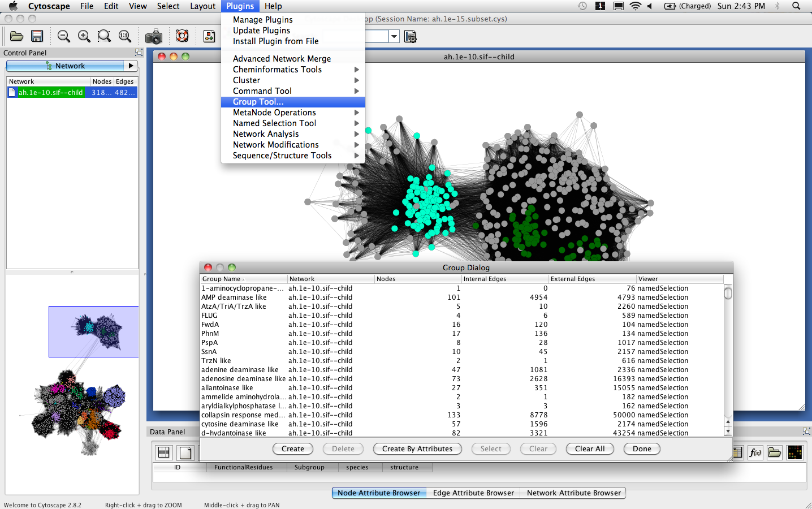Zoom out using the minus magnifier icon
This screenshot has width=812, height=509.
click(x=64, y=37)
